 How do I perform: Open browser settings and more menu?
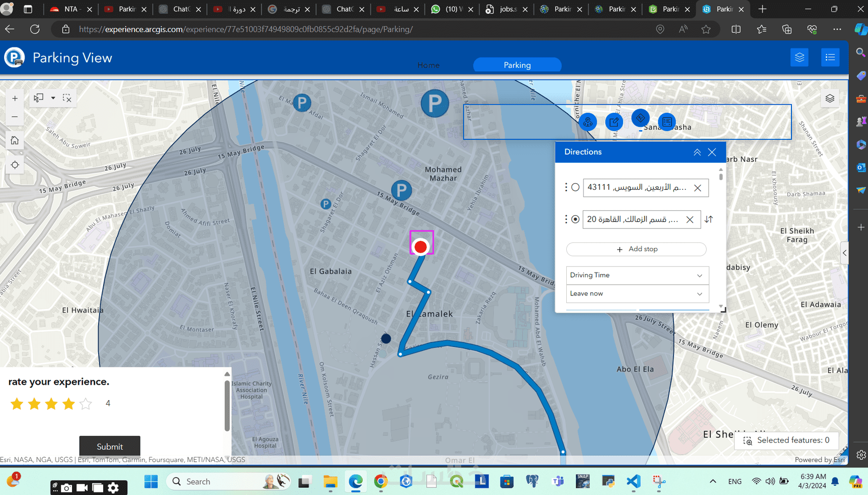point(837,29)
